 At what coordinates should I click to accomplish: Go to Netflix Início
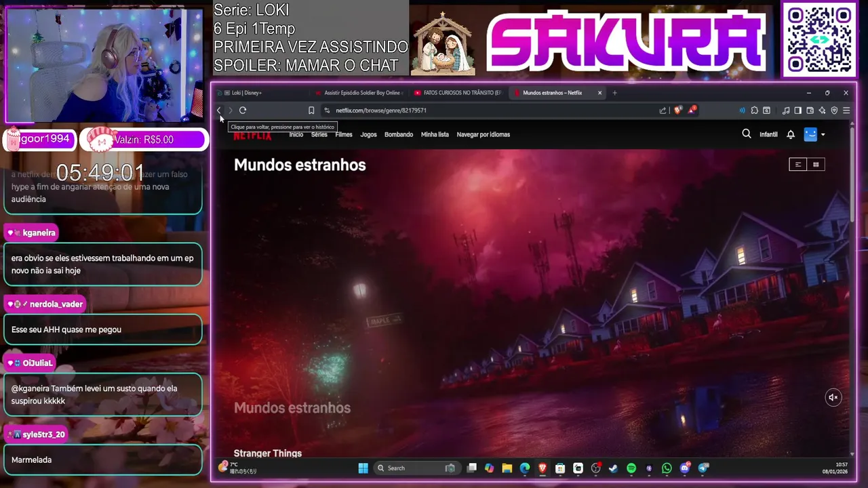(x=296, y=134)
